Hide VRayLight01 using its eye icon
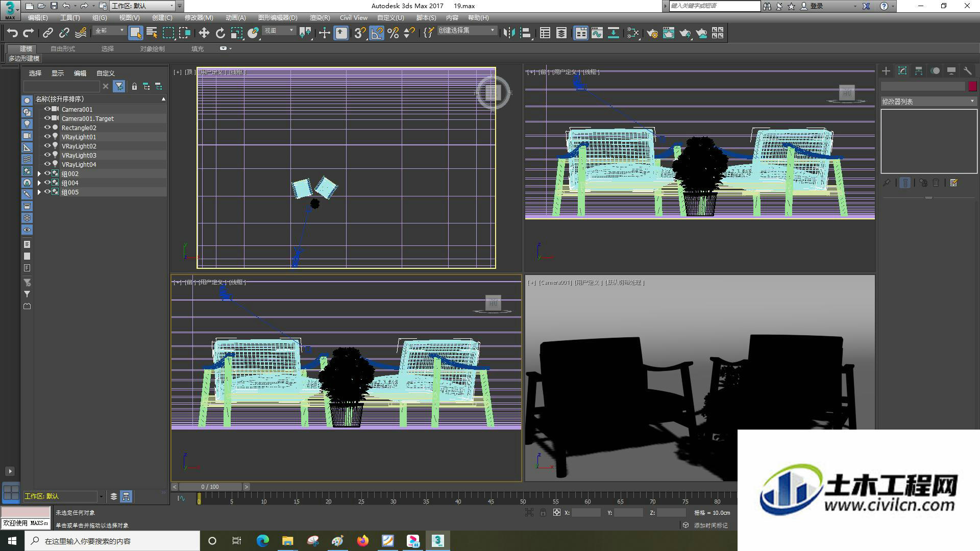Viewport: 980px width, 551px height. (x=47, y=137)
